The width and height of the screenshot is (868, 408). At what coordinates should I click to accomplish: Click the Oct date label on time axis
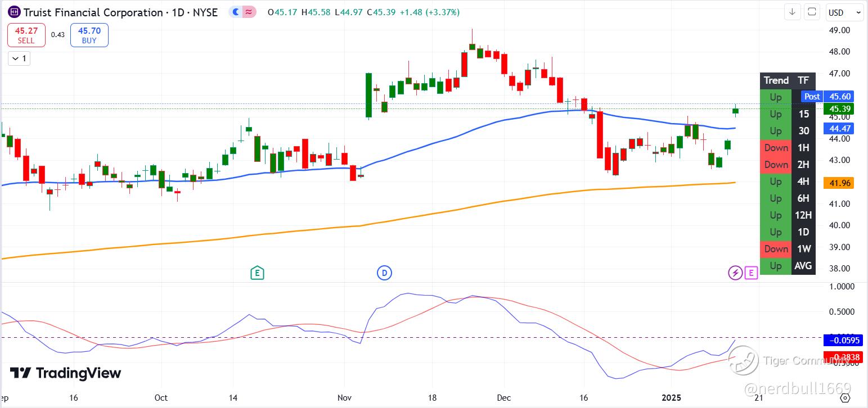161,398
